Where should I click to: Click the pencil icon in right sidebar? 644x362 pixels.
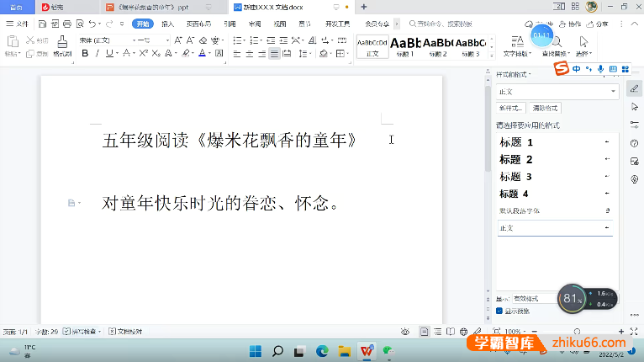pyautogui.click(x=634, y=88)
